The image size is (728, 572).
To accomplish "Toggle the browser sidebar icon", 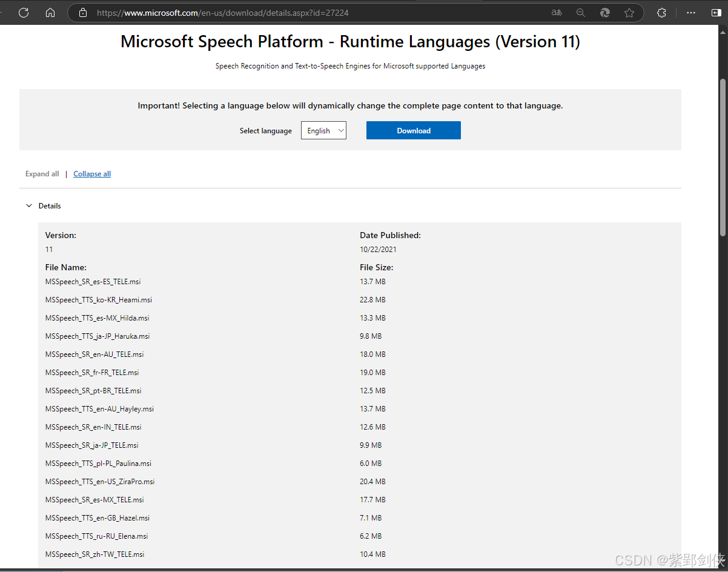I will 716,12.
